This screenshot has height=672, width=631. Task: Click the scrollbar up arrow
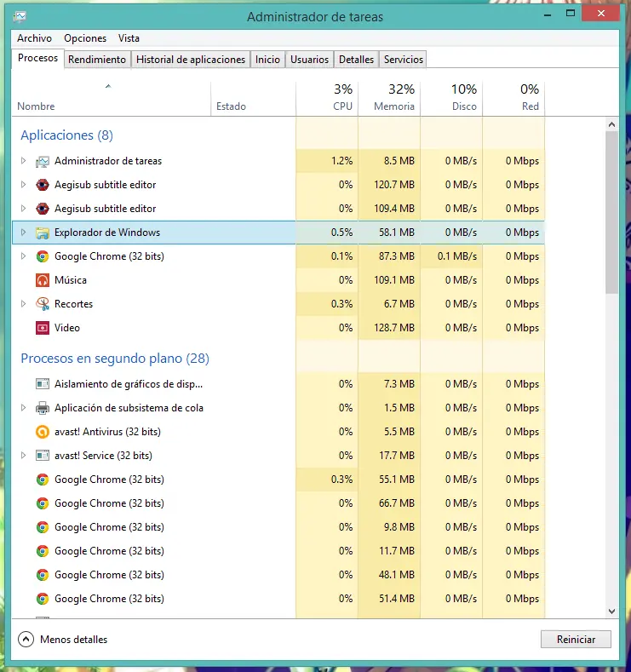[x=611, y=124]
